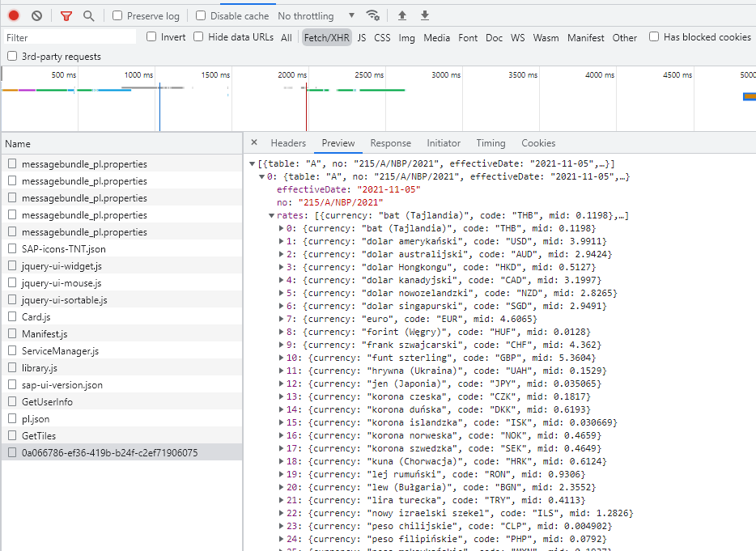Export HAR file download arrow

point(425,15)
